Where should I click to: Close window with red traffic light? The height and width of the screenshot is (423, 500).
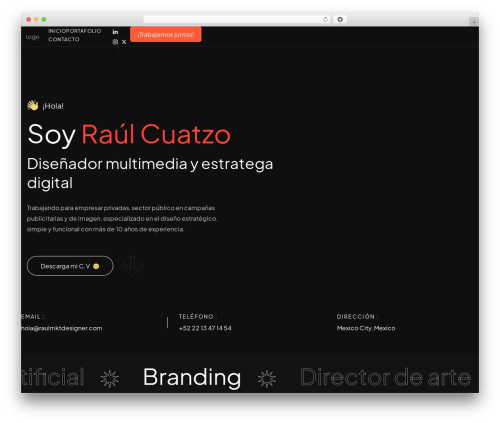(29, 19)
